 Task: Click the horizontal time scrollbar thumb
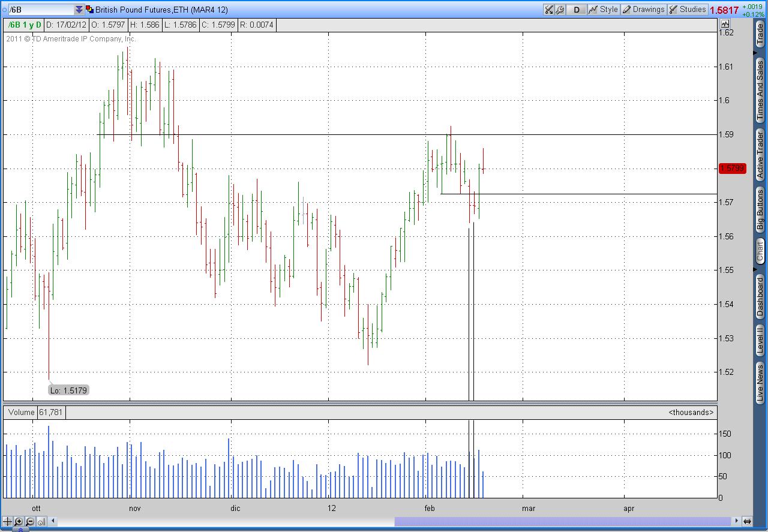(562, 521)
